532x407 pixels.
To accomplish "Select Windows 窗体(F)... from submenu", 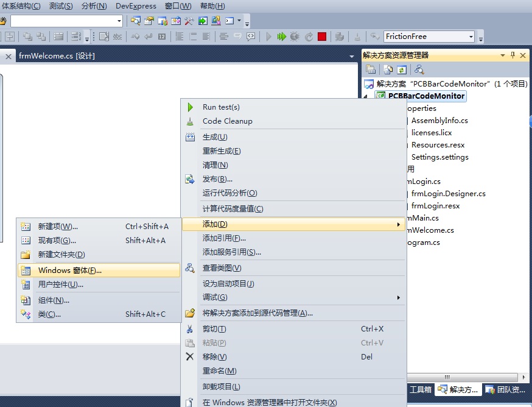I will 69,270.
